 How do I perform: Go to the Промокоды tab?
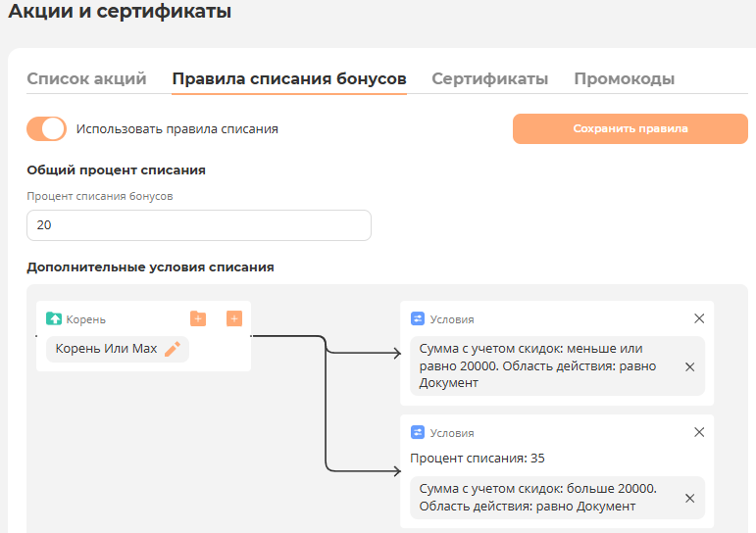[x=624, y=79]
